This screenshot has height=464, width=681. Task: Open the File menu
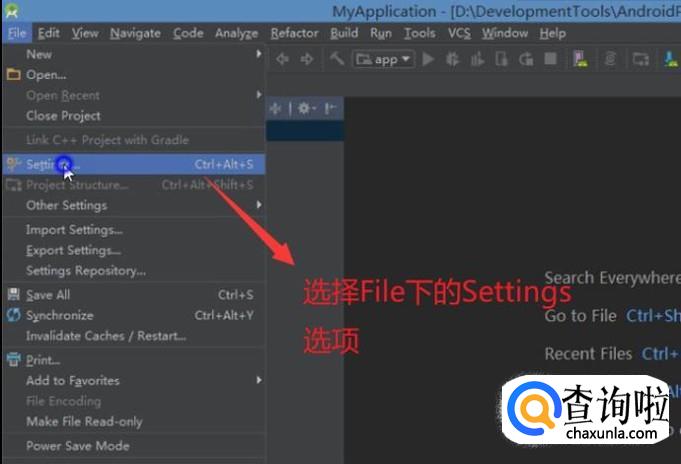coord(17,33)
